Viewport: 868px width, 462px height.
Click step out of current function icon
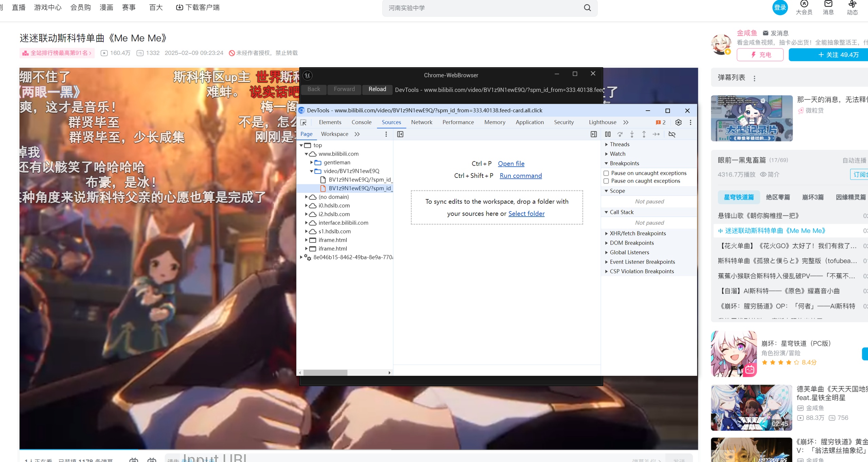[644, 134]
